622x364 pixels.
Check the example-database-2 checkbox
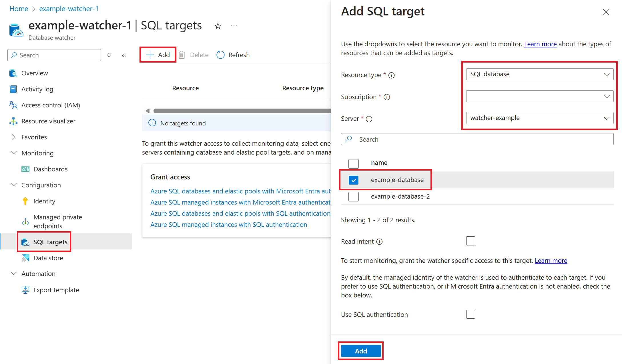[354, 197]
